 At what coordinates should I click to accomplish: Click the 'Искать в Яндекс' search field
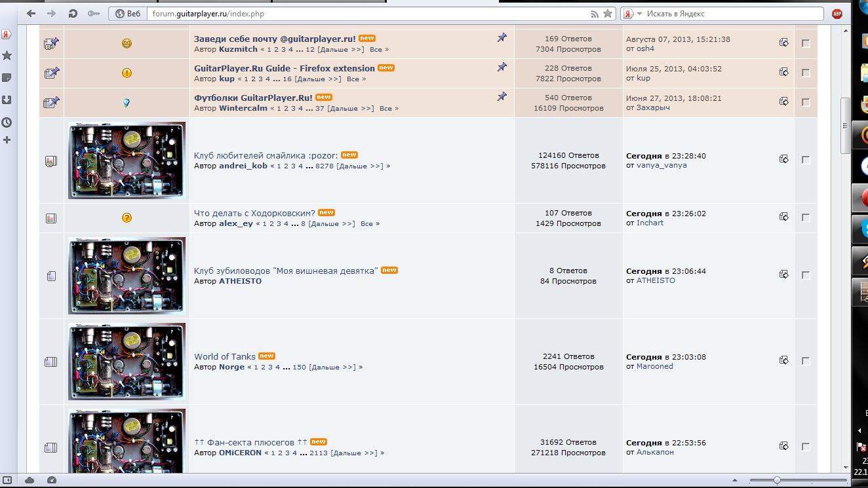[733, 13]
